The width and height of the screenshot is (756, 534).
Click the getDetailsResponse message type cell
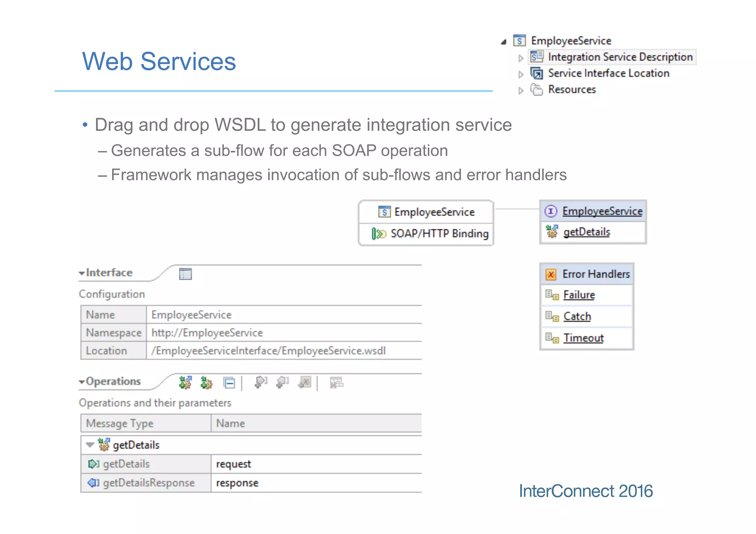tap(146, 483)
